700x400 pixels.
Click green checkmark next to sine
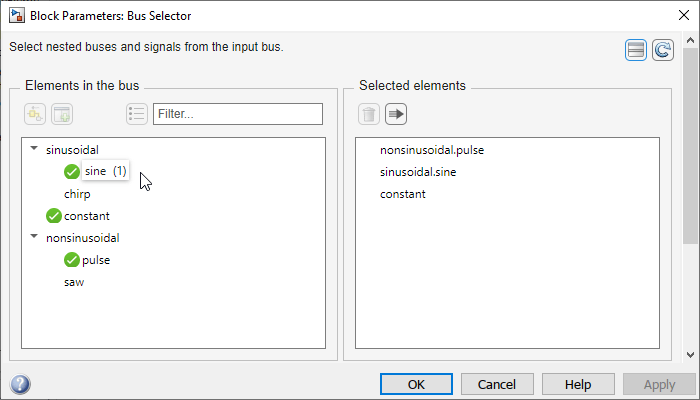(71, 171)
